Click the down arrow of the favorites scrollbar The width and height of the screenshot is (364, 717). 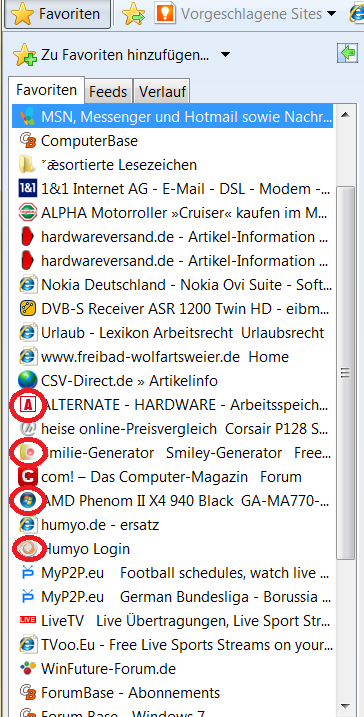[x=346, y=706]
